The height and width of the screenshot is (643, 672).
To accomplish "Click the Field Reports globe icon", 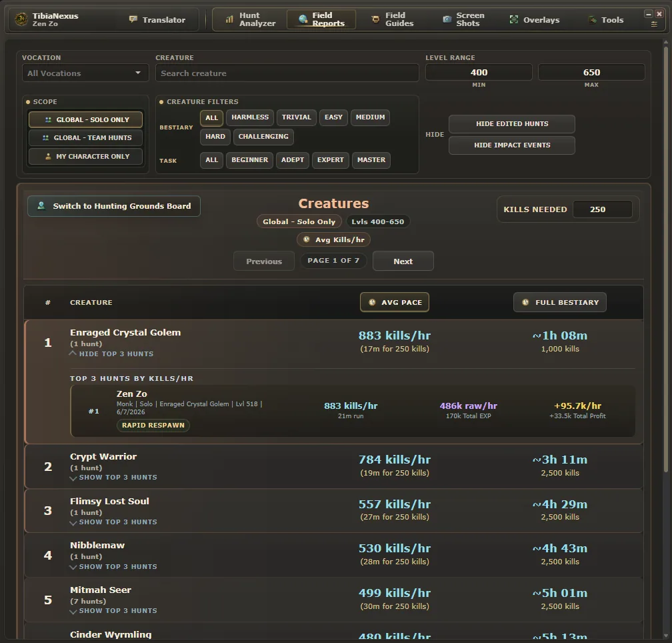I will point(303,19).
